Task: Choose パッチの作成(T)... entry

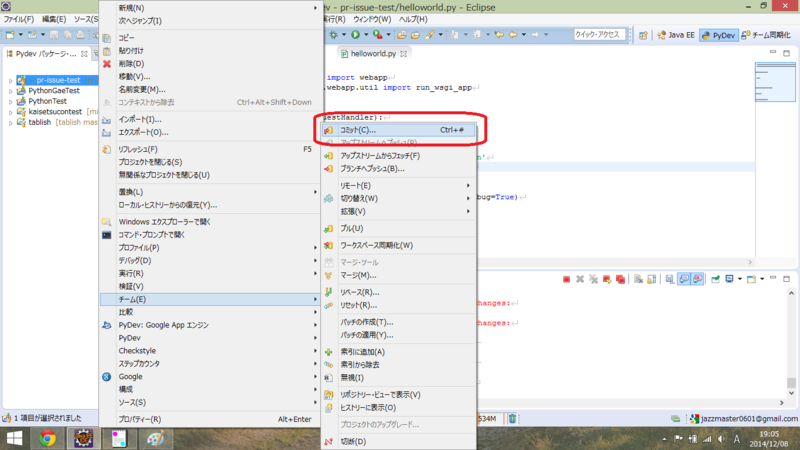Action: coord(398,322)
